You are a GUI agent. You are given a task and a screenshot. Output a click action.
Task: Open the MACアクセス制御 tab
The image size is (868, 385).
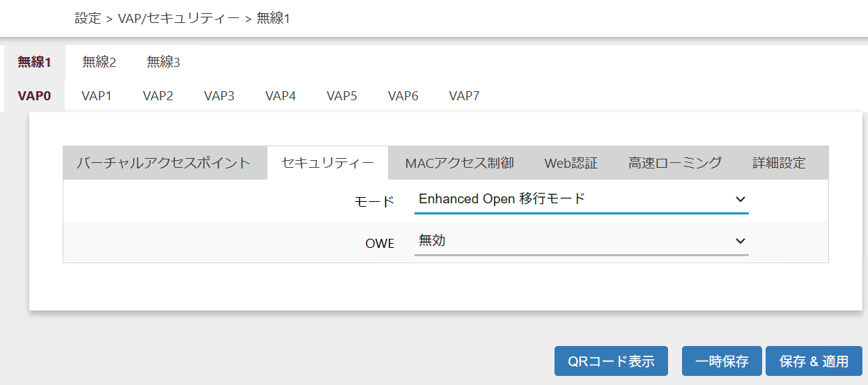(x=460, y=163)
